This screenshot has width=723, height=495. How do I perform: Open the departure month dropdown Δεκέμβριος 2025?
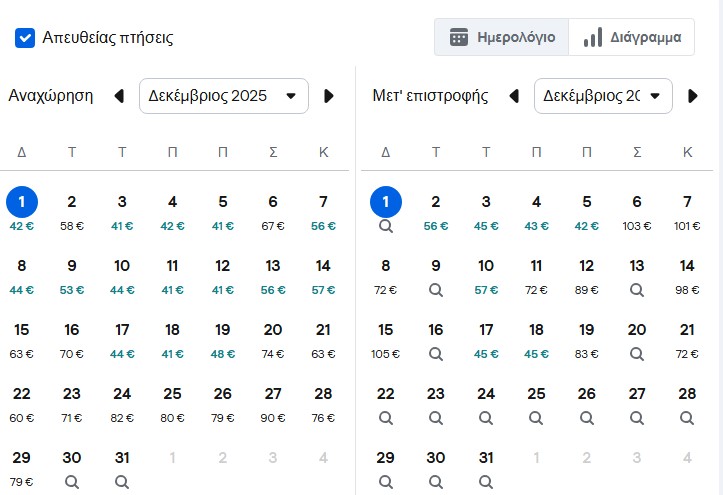pos(223,96)
